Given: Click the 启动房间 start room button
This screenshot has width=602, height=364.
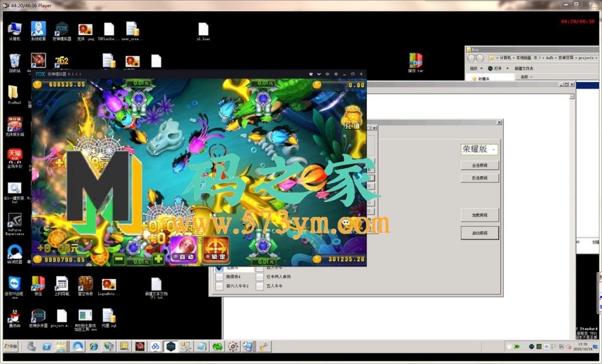Looking at the screenshot, I should pyautogui.click(x=480, y=233).
